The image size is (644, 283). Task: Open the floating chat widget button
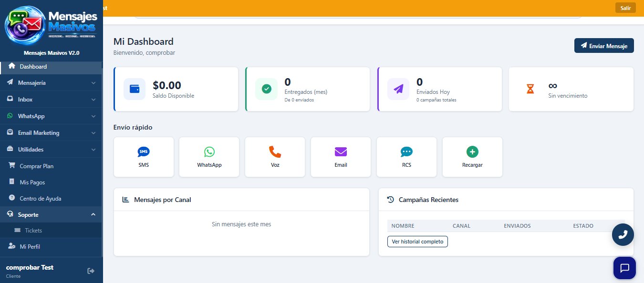tap(624, 268)
